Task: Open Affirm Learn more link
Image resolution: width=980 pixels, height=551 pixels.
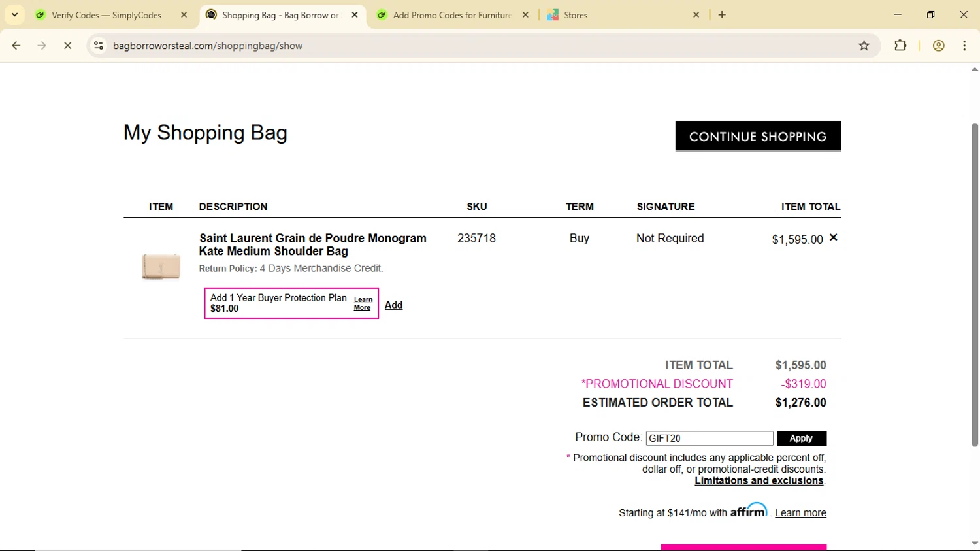Action: (800, 513)
